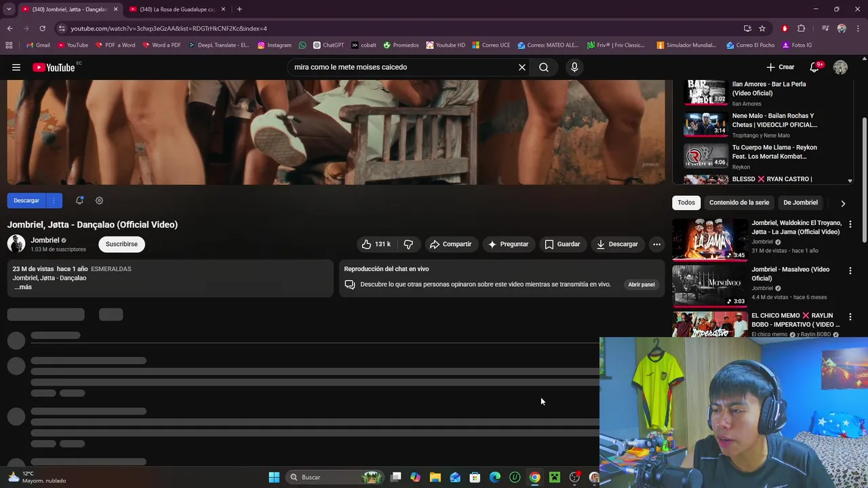Screen dimensions: 868x488
Task: Select the De Jombriel filter chip
Action: (x=800, y=203)
